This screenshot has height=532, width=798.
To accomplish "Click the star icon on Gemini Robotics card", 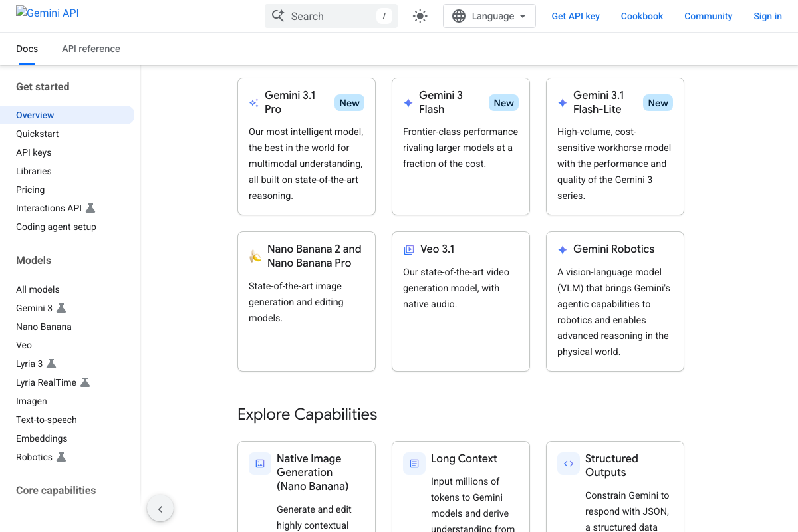I will coord(563,250).
